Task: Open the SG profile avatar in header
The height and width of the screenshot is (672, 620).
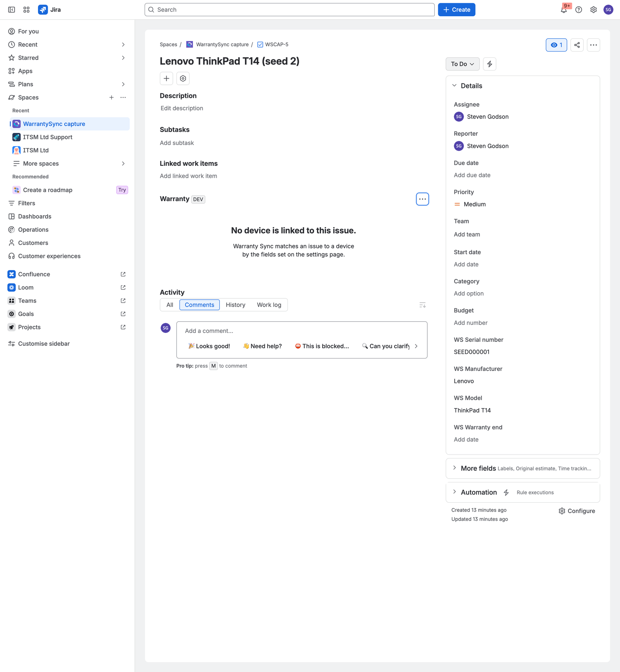Action: [x=608, y=10]
